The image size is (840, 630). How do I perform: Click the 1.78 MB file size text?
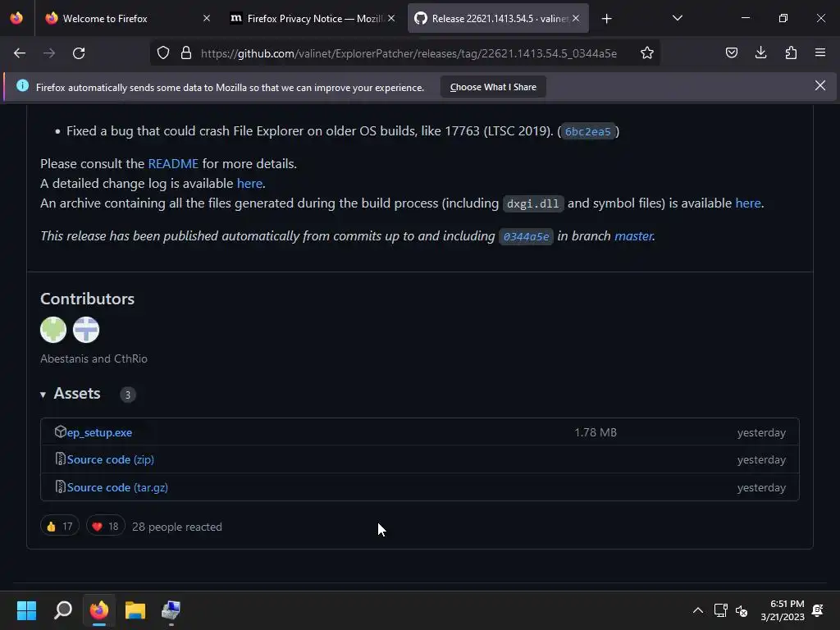(x=596, y=432)
